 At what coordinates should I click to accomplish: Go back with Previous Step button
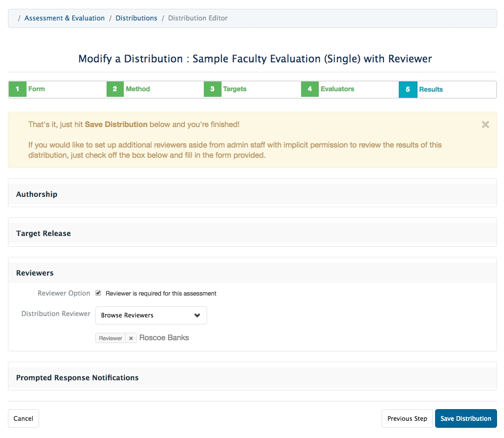[407, 418]
